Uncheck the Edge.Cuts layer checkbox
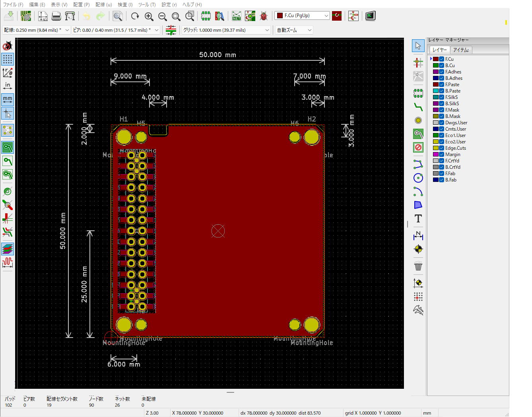 (x=442, y=148)
